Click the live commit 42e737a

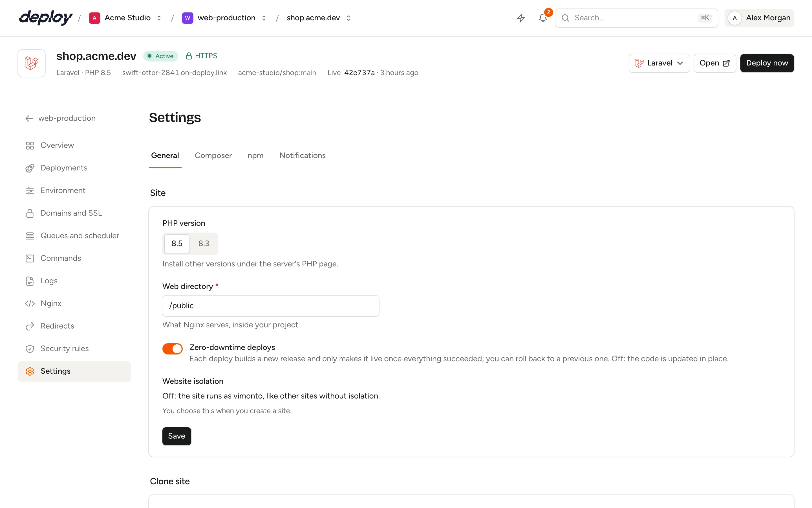359,73
